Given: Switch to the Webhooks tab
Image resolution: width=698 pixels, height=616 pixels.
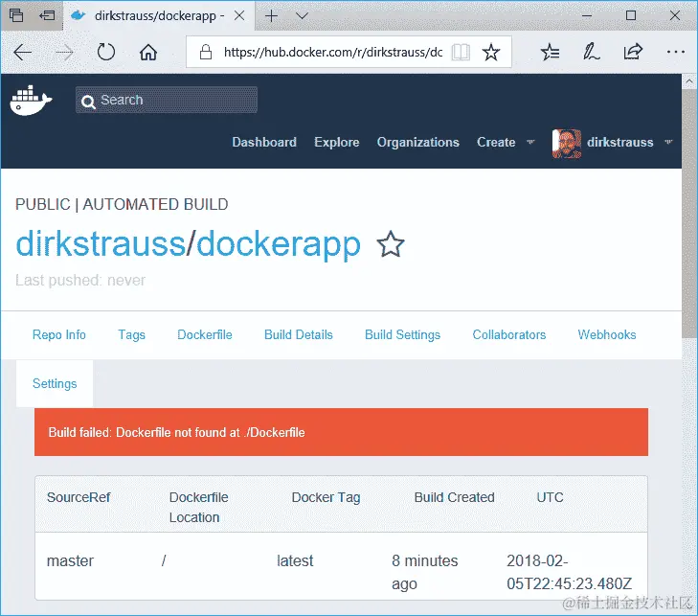Looking at the screenshot, I should [607, 334].
